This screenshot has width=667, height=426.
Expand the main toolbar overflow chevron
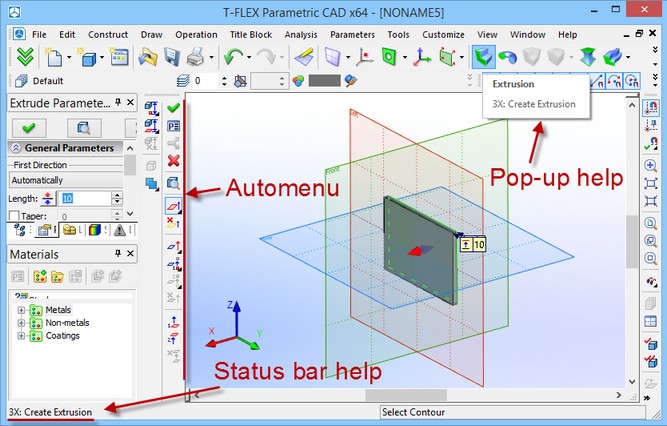pyautogui.click(x=655, y=50)
